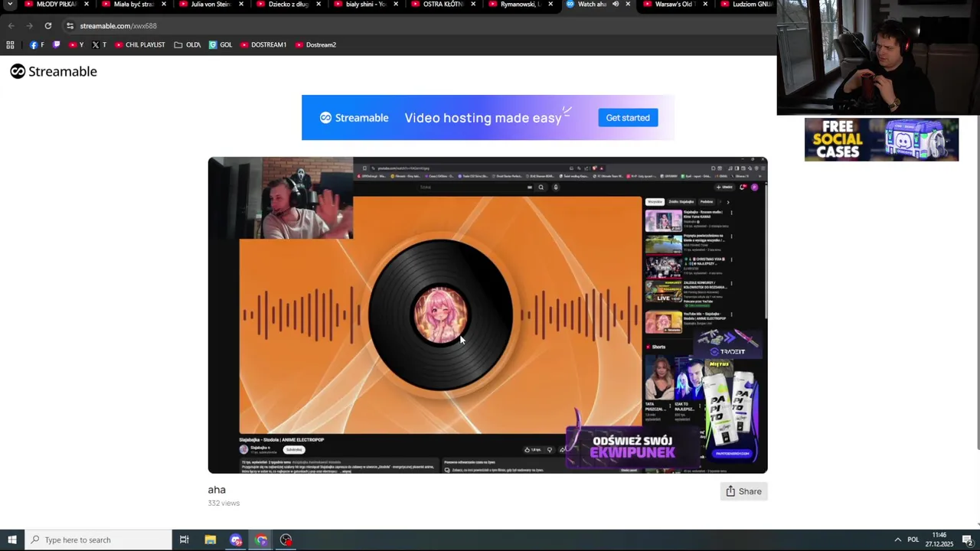Viewport: 980px width, 551px height.
Task: Open the Share button below the video
Action: (x=743, y=491)
